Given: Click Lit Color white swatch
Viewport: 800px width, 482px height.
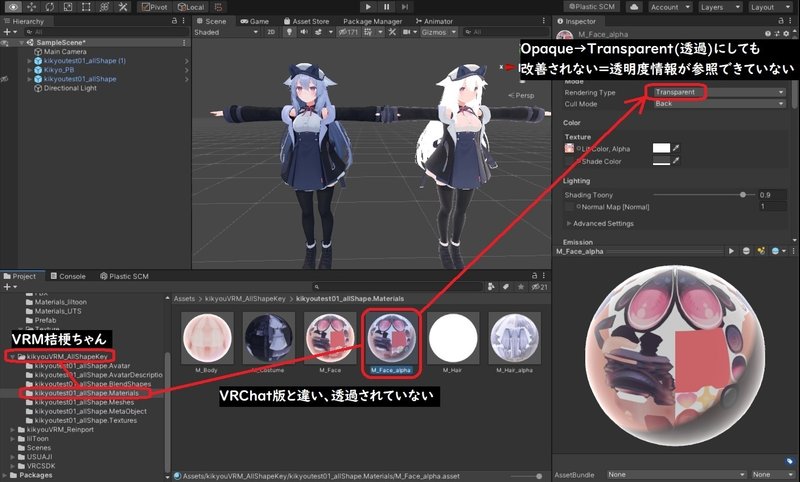Looking at the screenshot, I should click(661, 148).
